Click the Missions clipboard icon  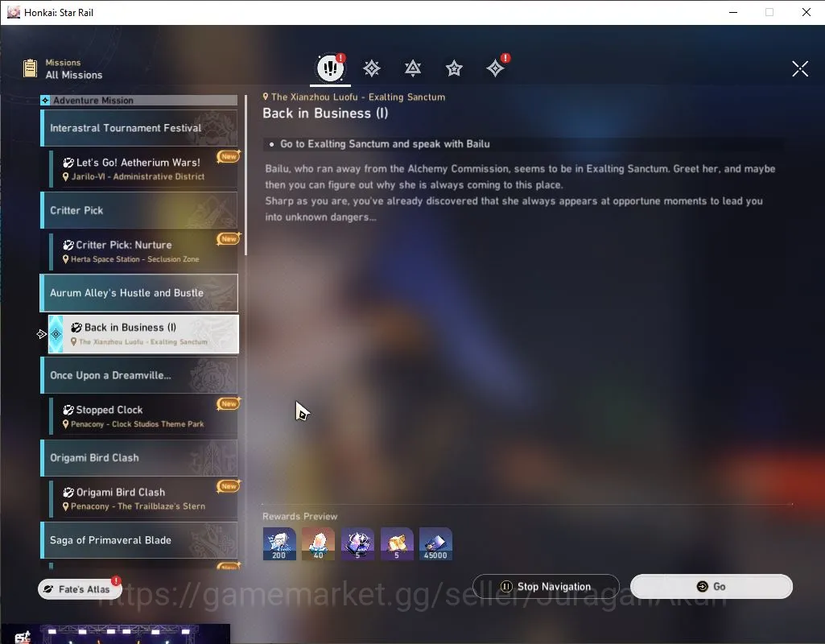(x=30, y=68)
